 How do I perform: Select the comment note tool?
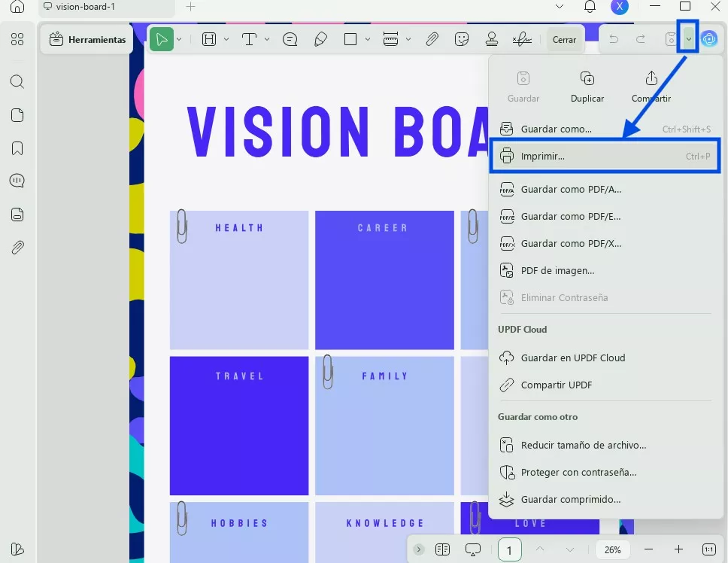coord(290,39)
